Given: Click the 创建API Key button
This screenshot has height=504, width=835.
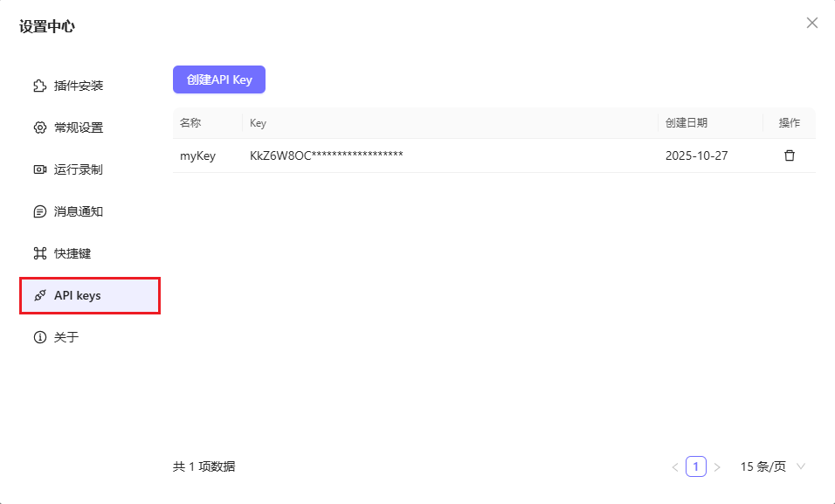Looking at the screenshot, I should click(x=219, y=79).
